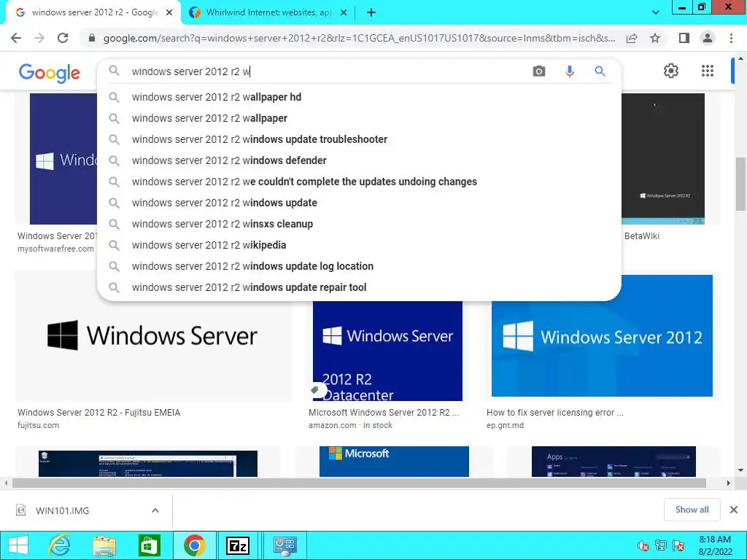Click the fujitsu.com source link

click(x=38, y=425)
